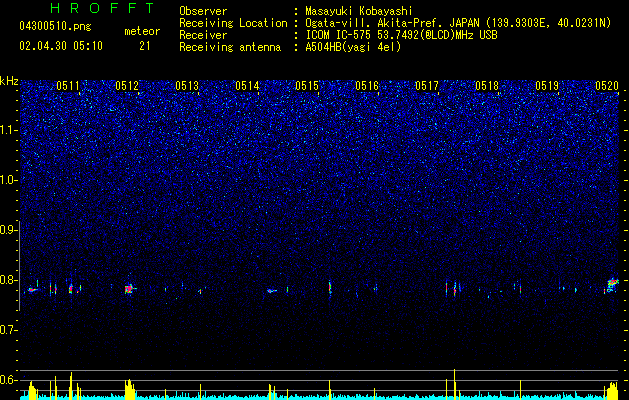Screen dimensions: 629x400
Task: Click the 0.6 frequency axis label
Action: tap(8, 380)
